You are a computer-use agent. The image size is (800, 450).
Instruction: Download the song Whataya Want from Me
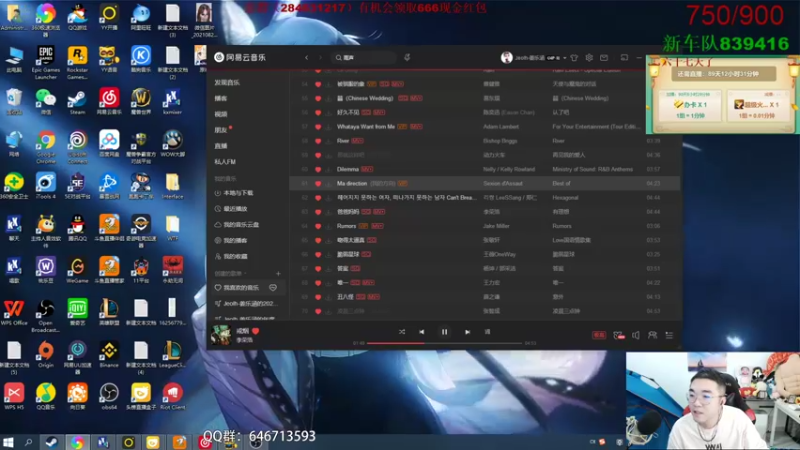(x=329, y=127)
